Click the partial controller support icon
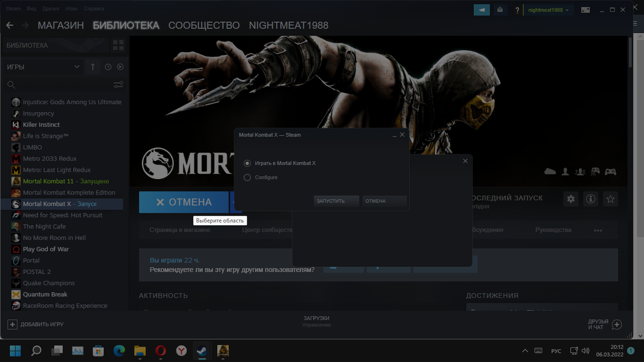644x362 pixels. pyautogui.click(x=595, y=172)
